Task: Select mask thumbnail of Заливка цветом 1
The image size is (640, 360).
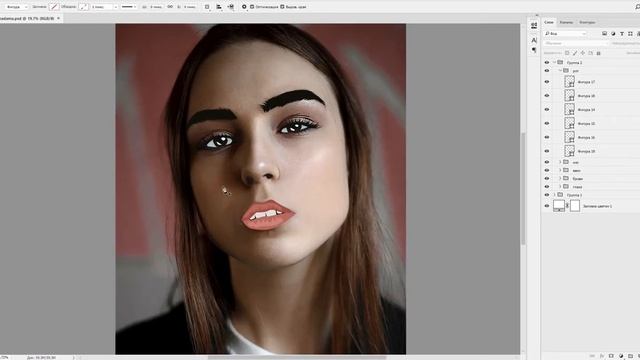Action: coord(575,206)
